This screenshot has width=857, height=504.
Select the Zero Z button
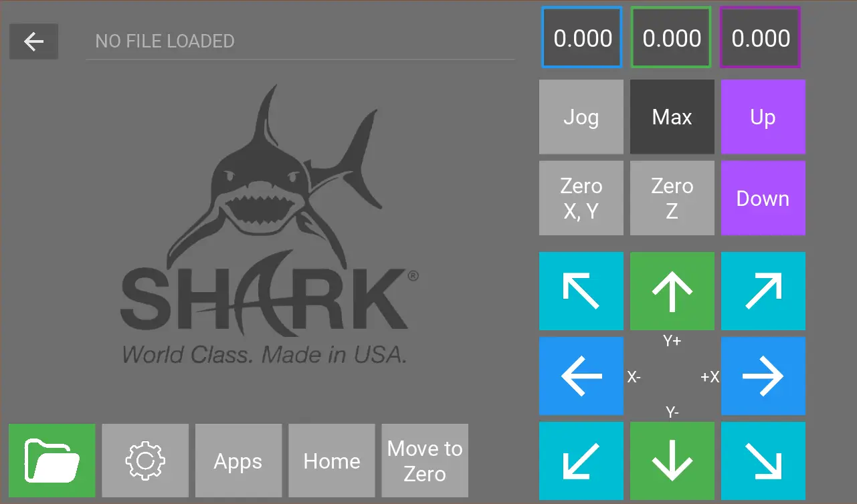(x=672, y=198)
